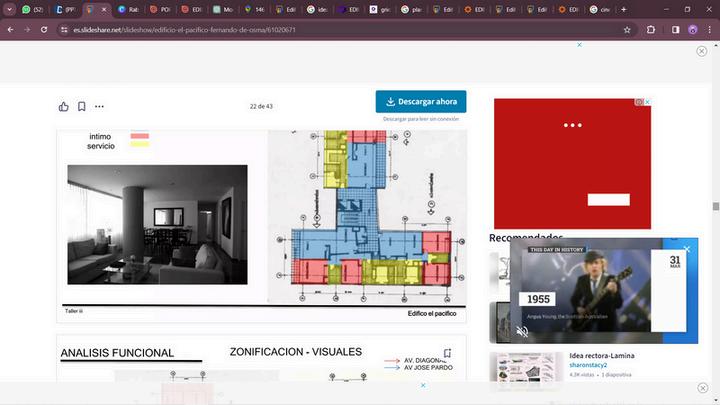Toggle the browser side panel

click(x=675, y=30)
